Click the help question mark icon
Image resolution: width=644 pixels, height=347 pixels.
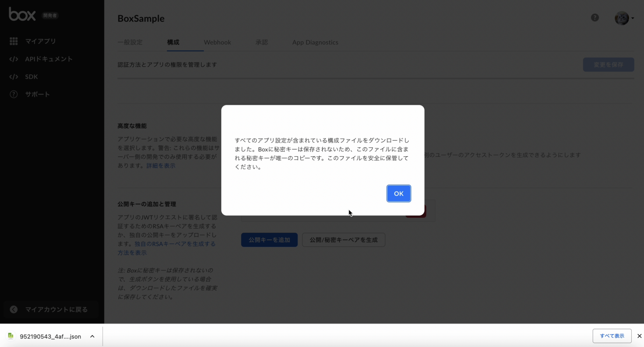pyautogui.click(x=595, y=18)
